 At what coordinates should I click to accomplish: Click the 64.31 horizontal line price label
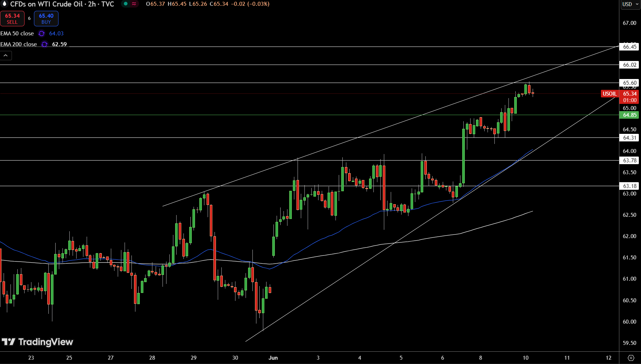click(629, 138)
